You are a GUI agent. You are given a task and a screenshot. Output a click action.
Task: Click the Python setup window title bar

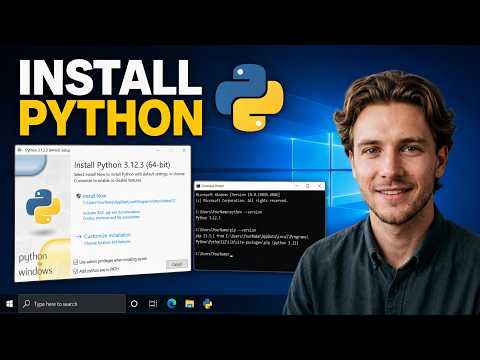coord(103,150)
